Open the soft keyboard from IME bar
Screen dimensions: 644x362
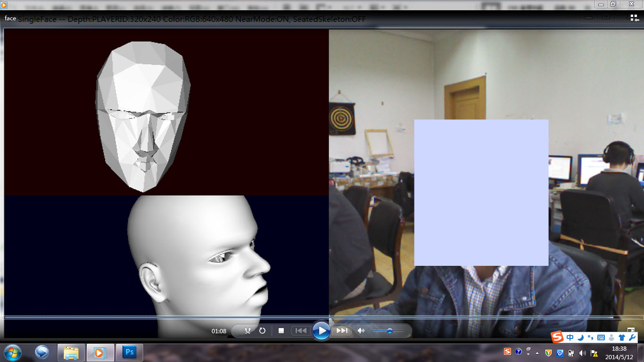[x=601, y=337]
